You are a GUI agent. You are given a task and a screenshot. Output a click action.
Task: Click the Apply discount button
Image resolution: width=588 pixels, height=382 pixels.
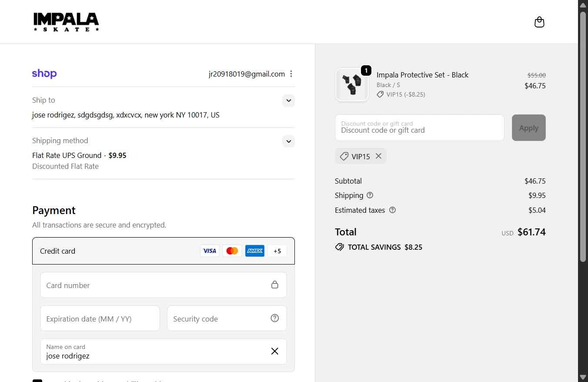(529, 128)
